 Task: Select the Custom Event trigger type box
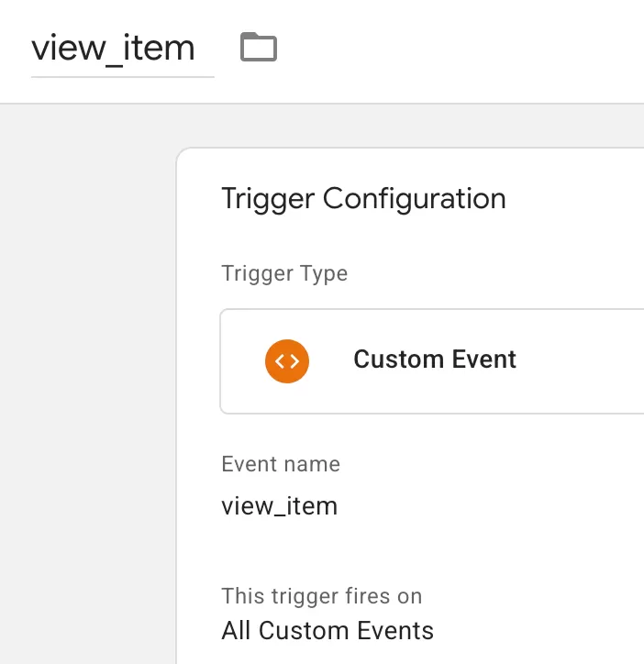[x=432, y=361]
